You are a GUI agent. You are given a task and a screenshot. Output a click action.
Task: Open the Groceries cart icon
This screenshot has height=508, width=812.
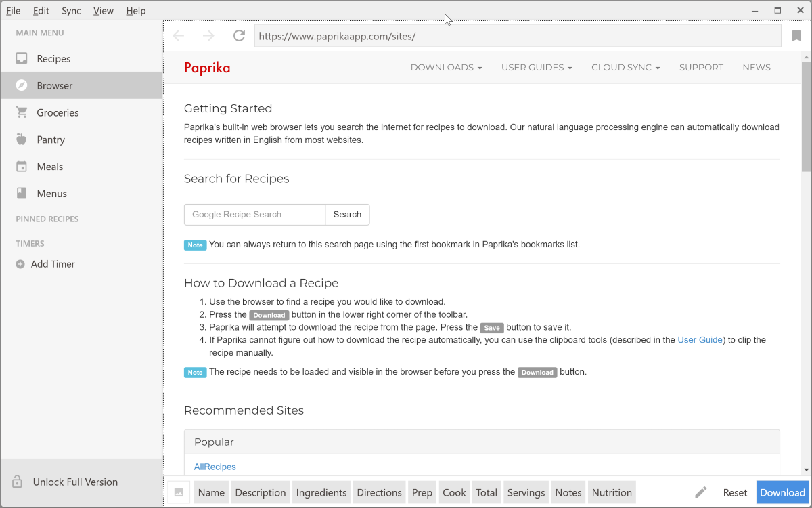point(22,112)
